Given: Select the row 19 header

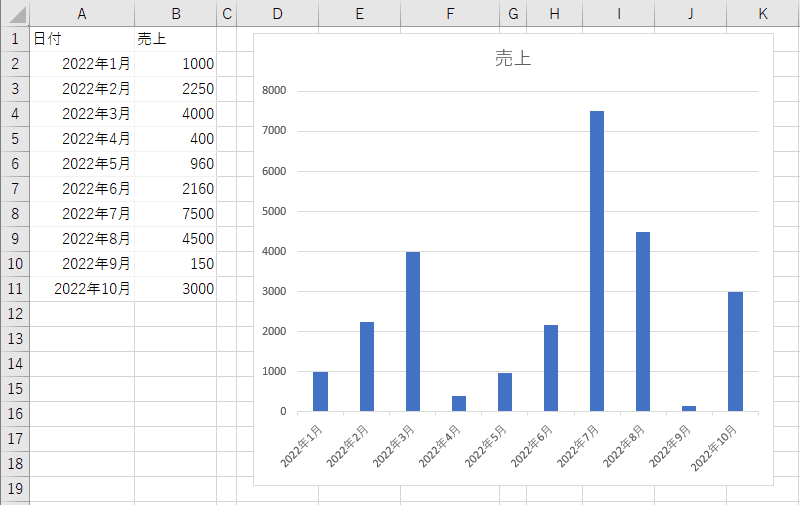Looking at the screenshot, I should (x=14, y=489).
